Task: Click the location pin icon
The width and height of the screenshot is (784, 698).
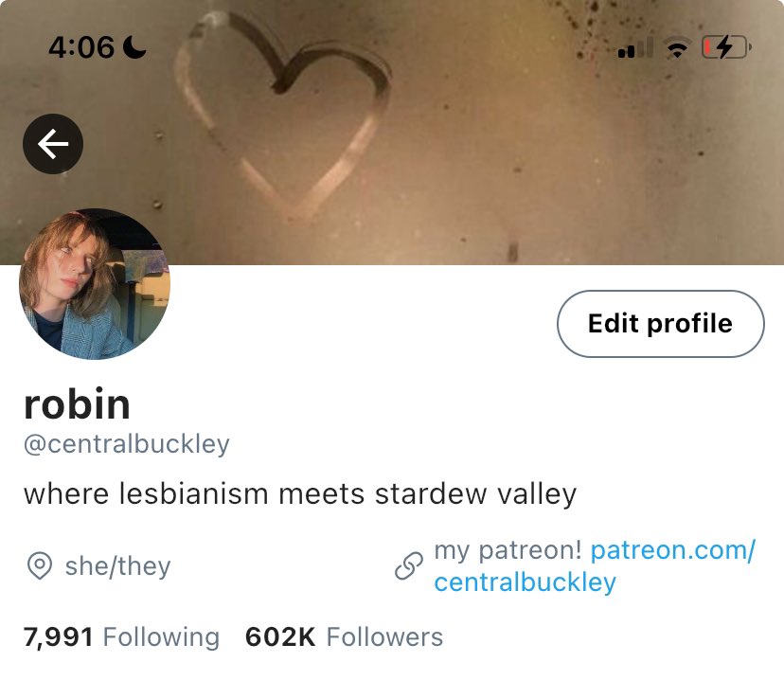Action: pyautogui.click(x=40, y=566)
